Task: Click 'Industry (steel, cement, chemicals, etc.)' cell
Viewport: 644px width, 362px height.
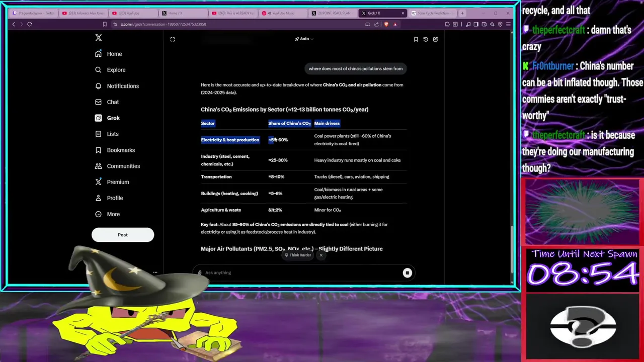Action: 225,160
